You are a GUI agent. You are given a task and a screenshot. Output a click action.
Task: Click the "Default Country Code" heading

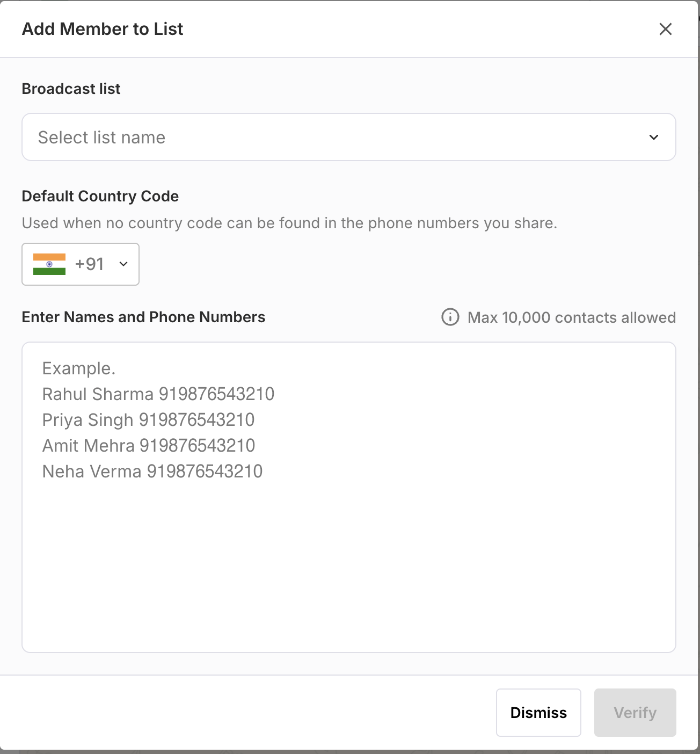tap(100, 197)
